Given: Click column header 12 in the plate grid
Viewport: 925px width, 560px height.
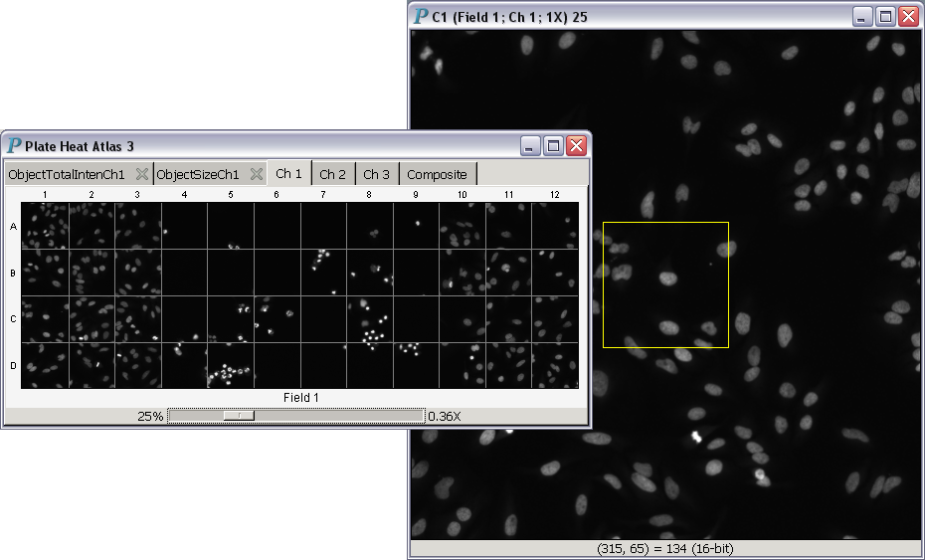Looking at the screenshot, I should pos(554,194).
